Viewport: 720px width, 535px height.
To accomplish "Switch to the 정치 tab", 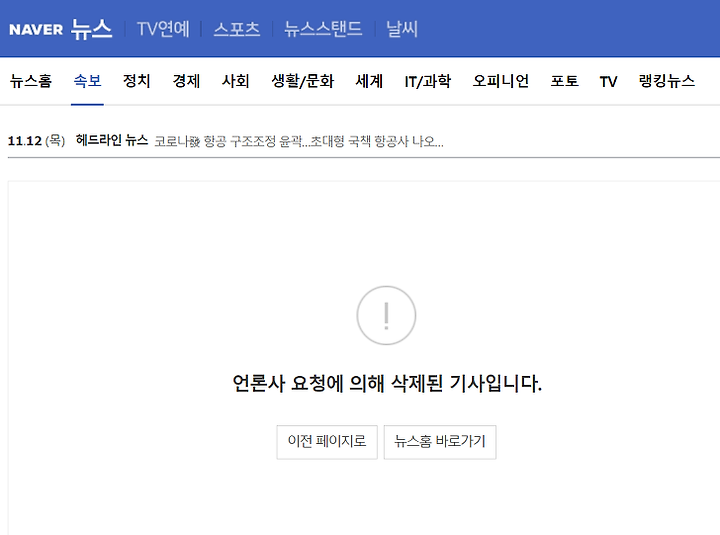I will click(x=136, y=81).
